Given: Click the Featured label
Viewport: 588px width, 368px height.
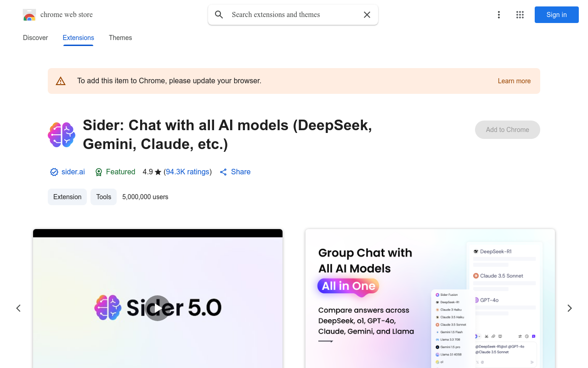Looking at the screenshot, I should [x=120, y=172].
